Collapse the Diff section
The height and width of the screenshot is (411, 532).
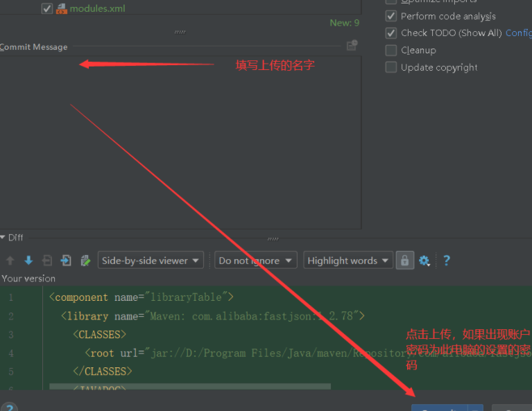pos(3,237)
